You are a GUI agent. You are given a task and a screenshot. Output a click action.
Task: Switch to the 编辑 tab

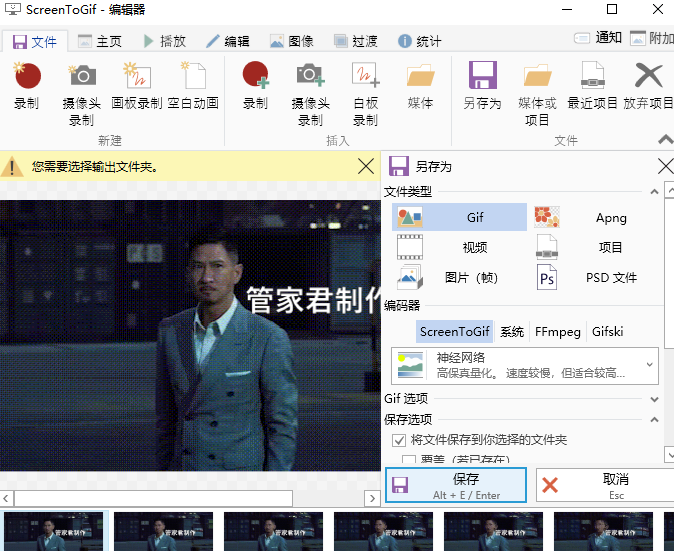(228, 41)
